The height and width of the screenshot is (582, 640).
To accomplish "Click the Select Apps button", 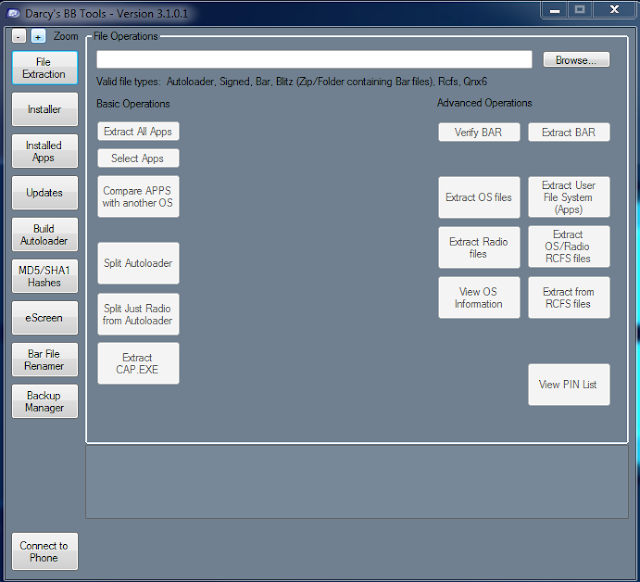I will 138,158.
